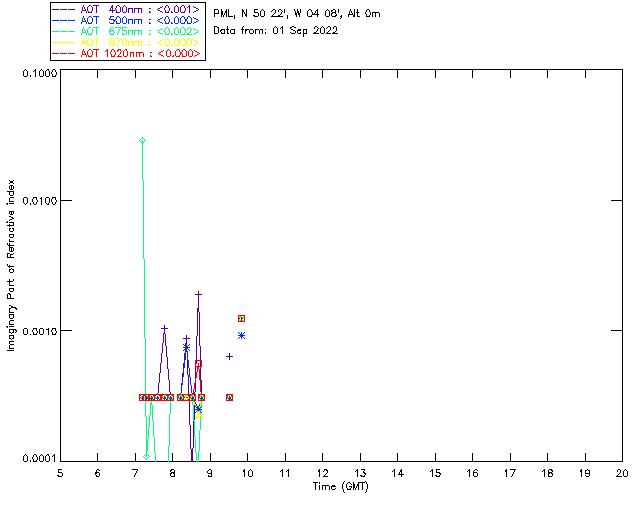Select the 'Data from: 01 Sep 2022' text
Image resolution: width=640 pixels, height=512 pixels.
(276, 31)
